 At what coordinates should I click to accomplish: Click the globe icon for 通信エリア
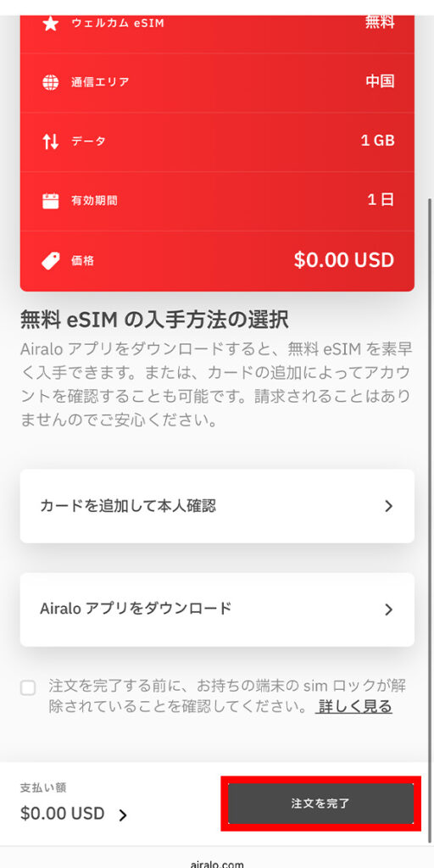(x=50, y=82)
